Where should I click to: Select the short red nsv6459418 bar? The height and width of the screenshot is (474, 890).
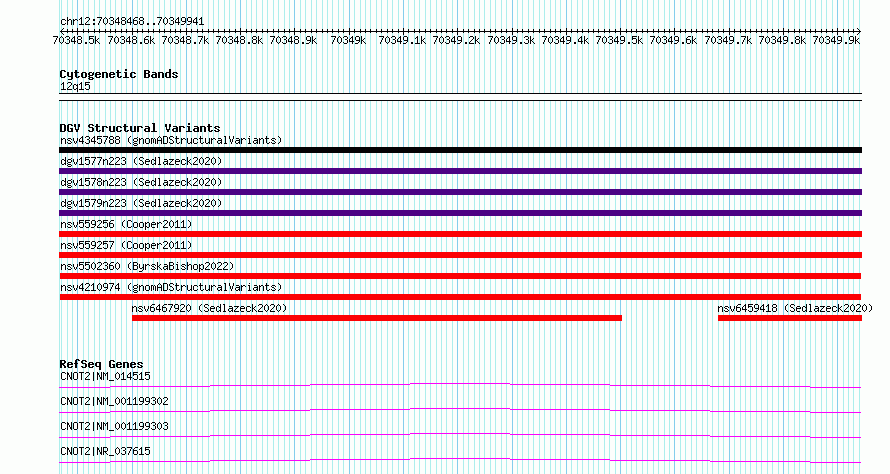point(790,318)
